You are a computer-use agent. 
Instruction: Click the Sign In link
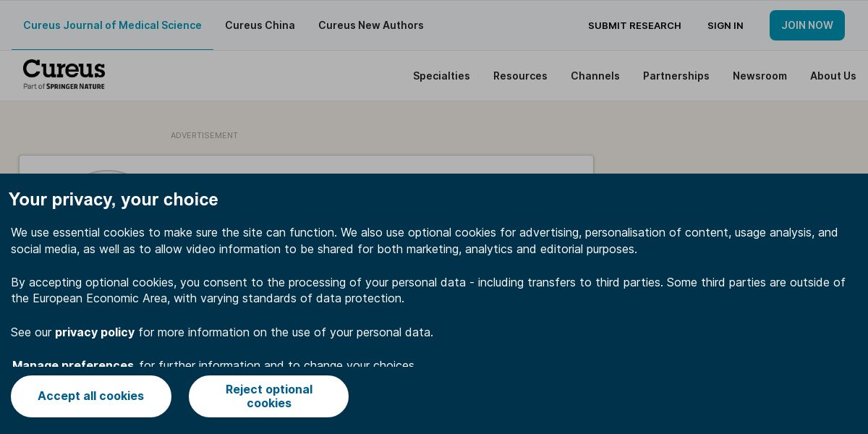[725, 26]
